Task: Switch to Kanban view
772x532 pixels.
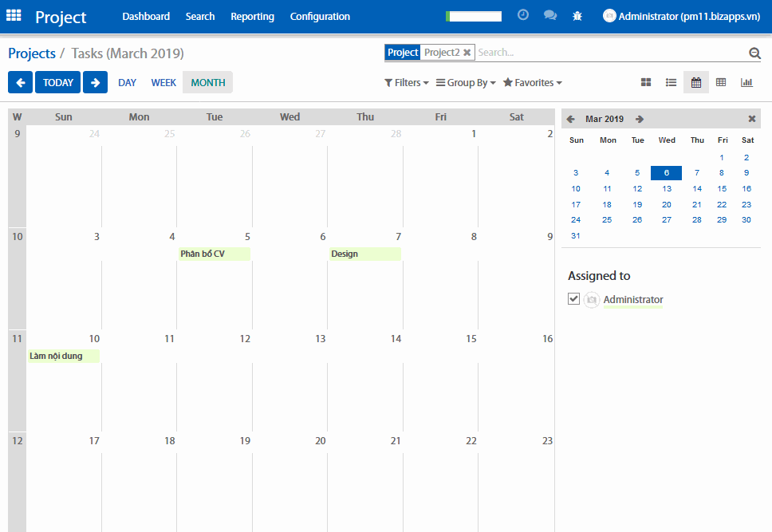Action: click(x=646, y=82)
